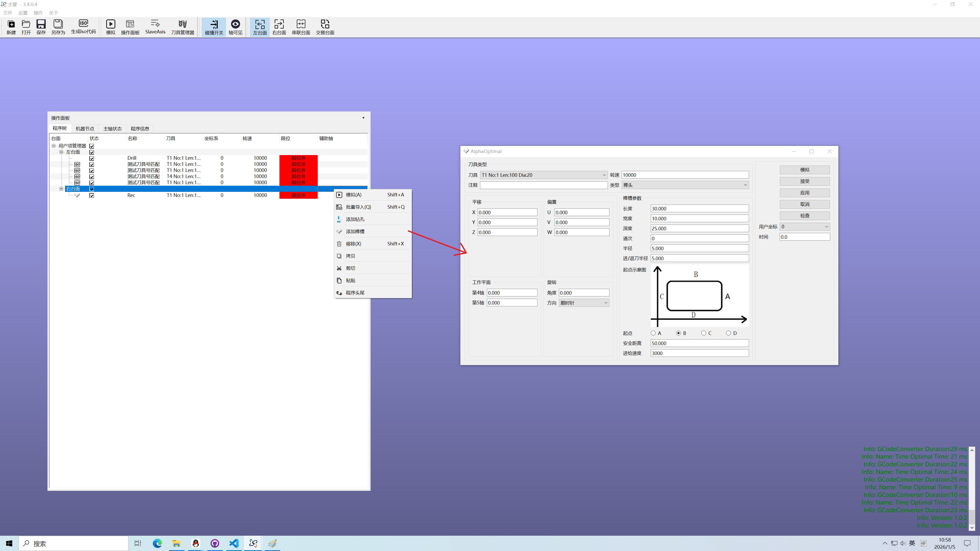Toggle the Rec row status checkbox
Viewport: 980px width, 551px height.
[x=92, y=195]
